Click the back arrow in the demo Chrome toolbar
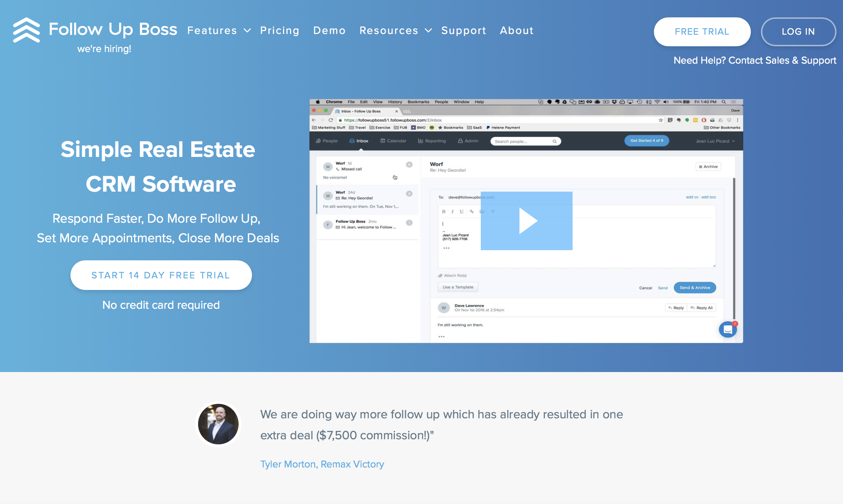This screenshot has height=504, width=843. point(314,120)
